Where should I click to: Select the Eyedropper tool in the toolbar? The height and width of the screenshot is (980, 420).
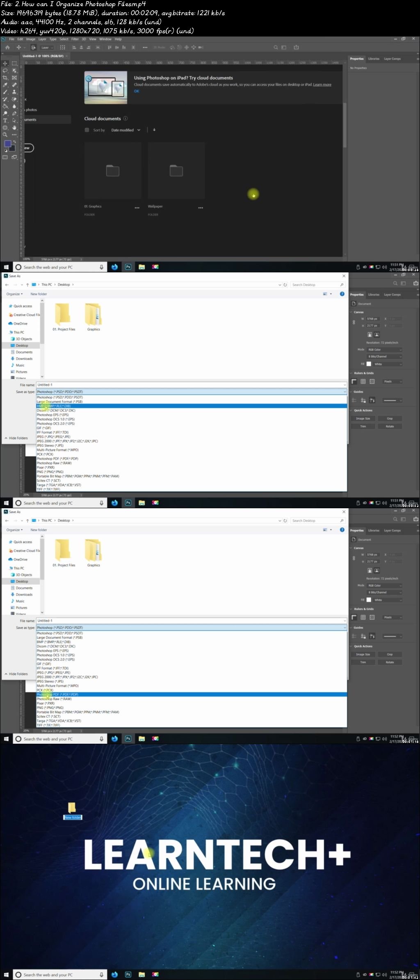tap(5, 85)
